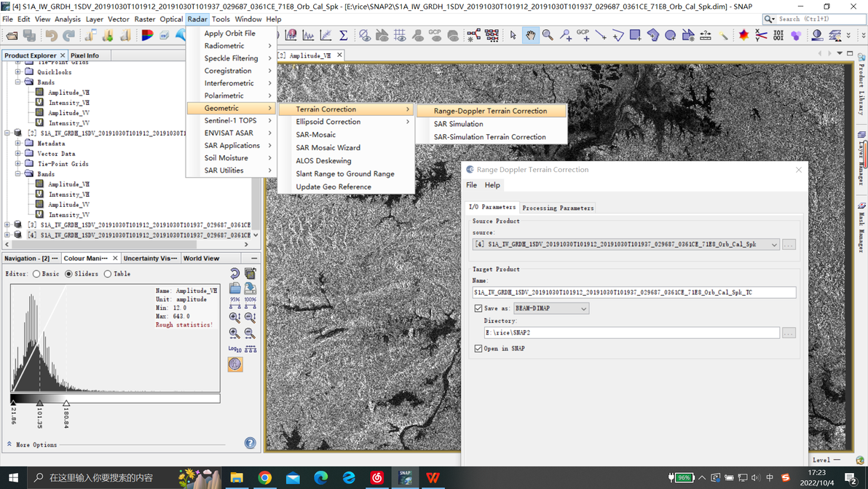The height and width of the screenshot is (489, 868).
Task: Click the GCP placement tool icon
Action: [x=583, y=35]
